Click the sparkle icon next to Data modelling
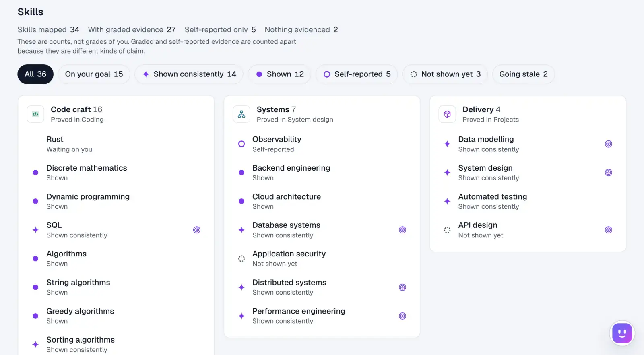This screenshot has width=644, height=355. tap(447, 144)
